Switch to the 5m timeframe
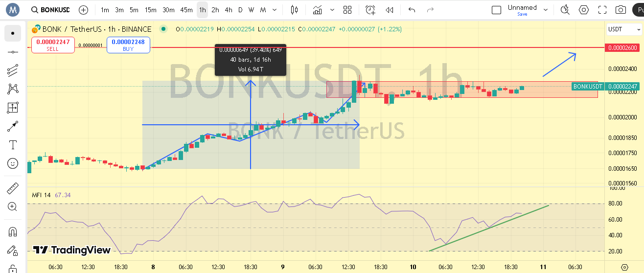Screen dimensions: 644x273 [x=134, y=10]
